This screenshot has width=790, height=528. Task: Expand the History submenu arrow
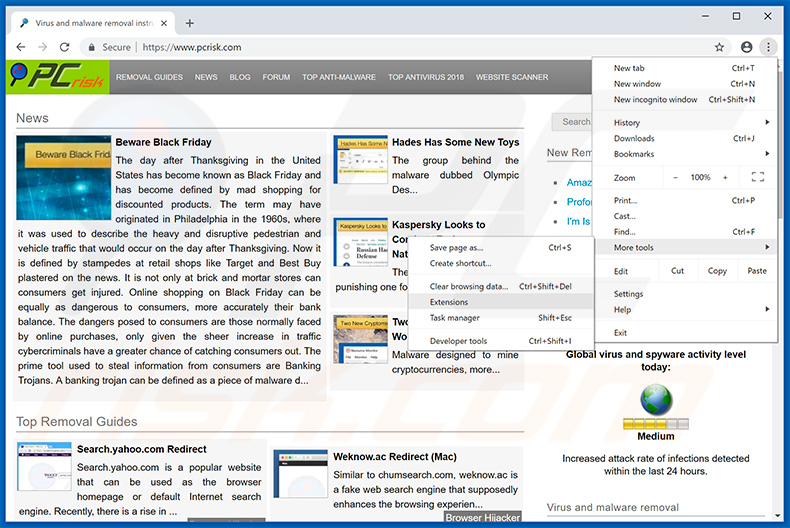(767, 122)
